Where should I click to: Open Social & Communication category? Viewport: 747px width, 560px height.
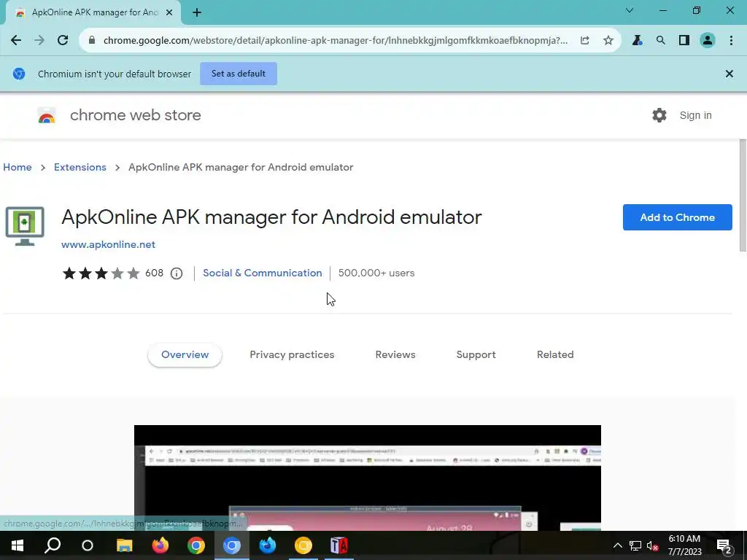tap(263, 273)
